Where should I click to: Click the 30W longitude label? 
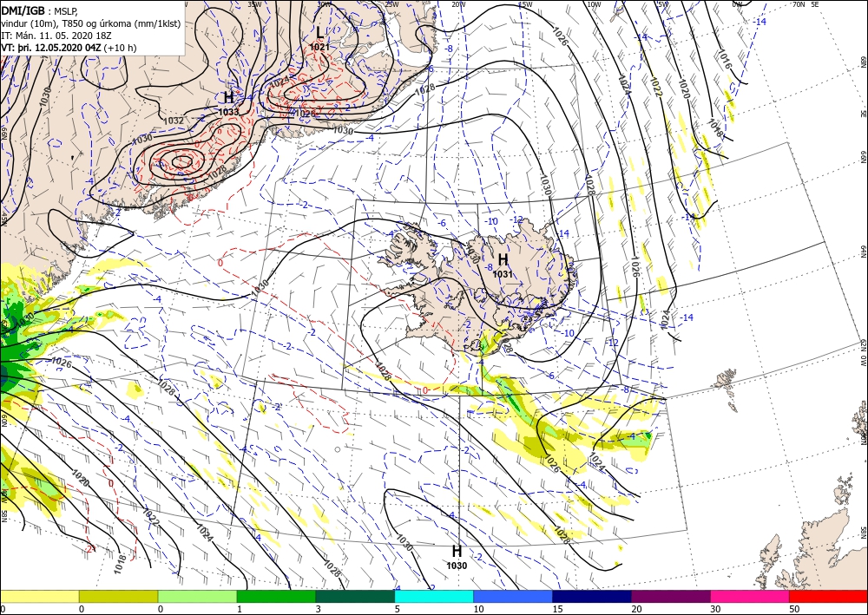[324, 3]
